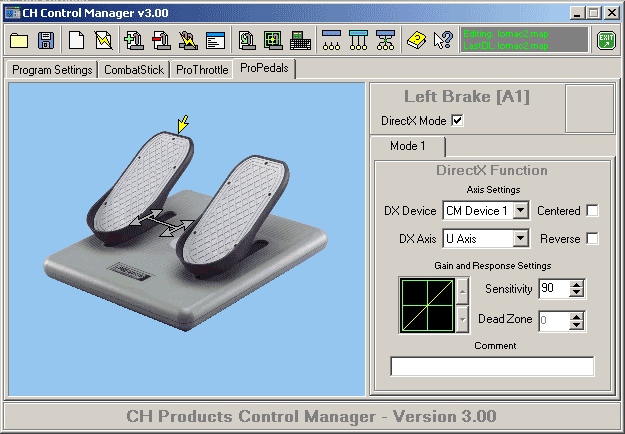
Task: Click the rudder axis double arrows on pedals
Action: 162,223
